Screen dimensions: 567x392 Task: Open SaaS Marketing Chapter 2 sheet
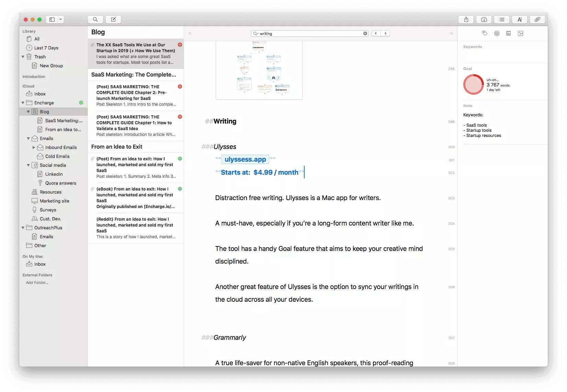[136, 95]
